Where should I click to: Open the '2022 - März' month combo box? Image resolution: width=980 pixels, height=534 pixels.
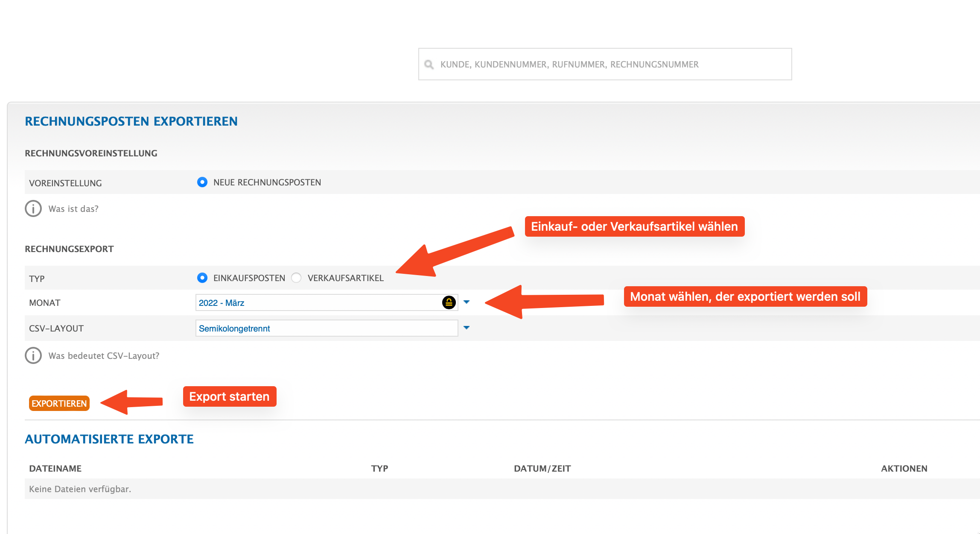(316, 302)
